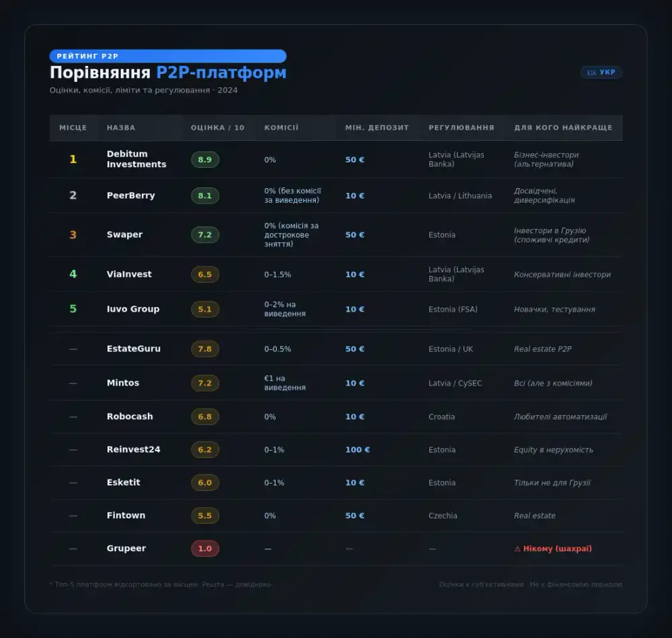
Task: Expand the PeerBerry commission details
Action: coord(293,195)
